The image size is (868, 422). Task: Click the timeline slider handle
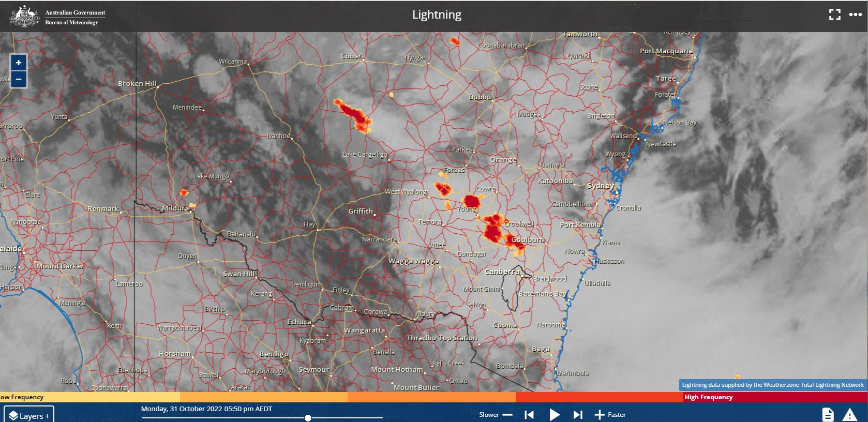click(x=308, y=417)
